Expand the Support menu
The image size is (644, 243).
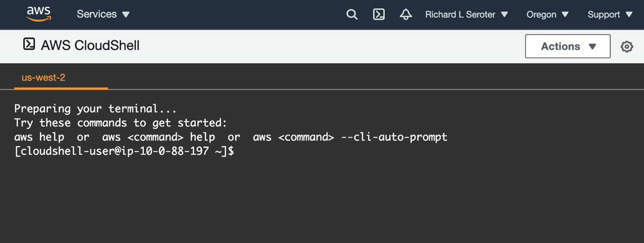click(x=610, y=15)
